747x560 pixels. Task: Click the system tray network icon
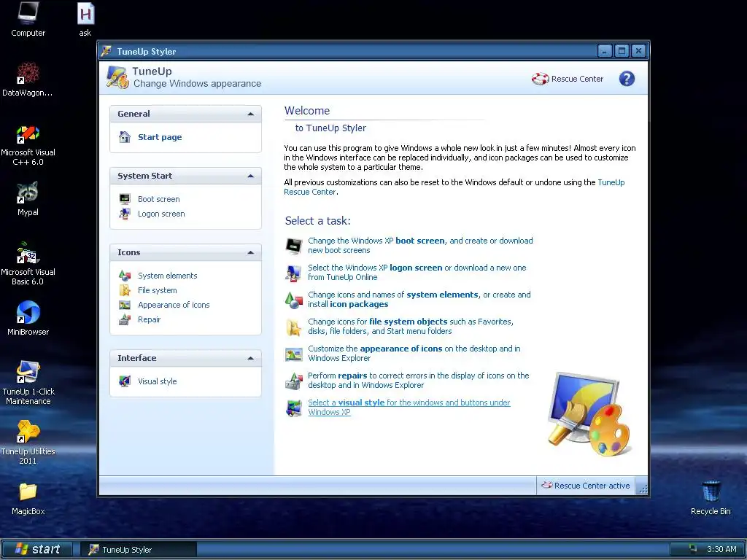(693, 549)
